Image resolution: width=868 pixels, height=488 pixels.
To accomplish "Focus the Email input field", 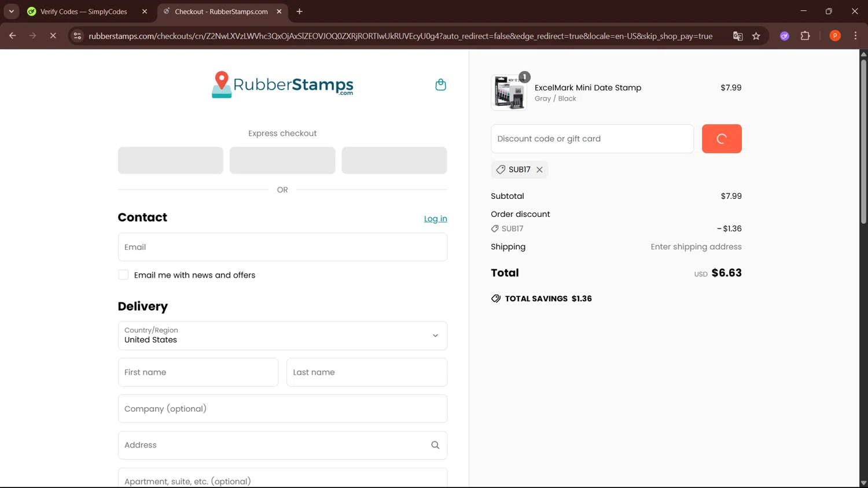I will [282, 247].
